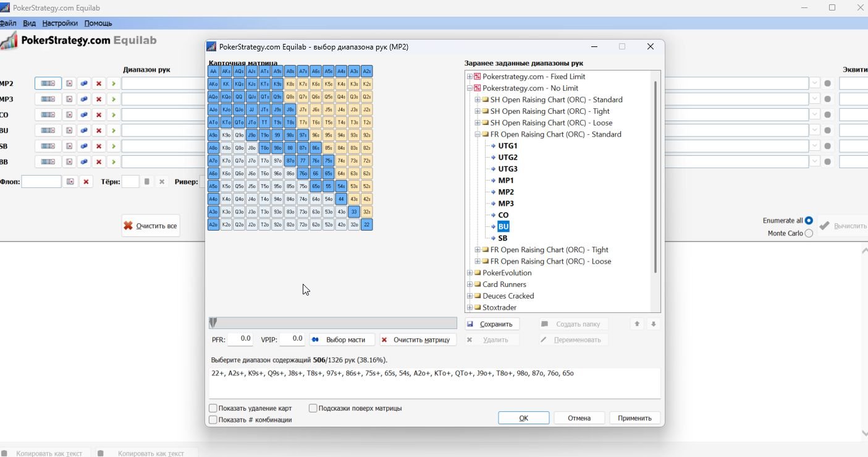Expand SH Open Raising Chart - Tight folder

(478, 111)
